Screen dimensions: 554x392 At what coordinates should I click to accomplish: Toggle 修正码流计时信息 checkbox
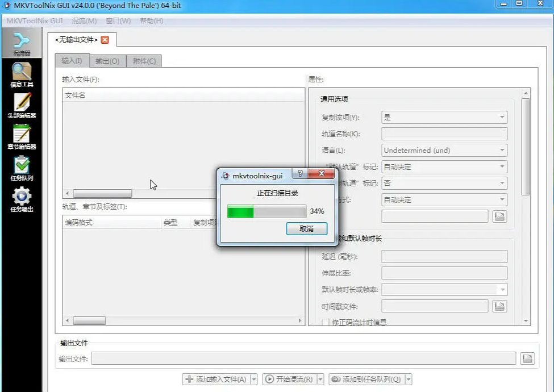326,322
